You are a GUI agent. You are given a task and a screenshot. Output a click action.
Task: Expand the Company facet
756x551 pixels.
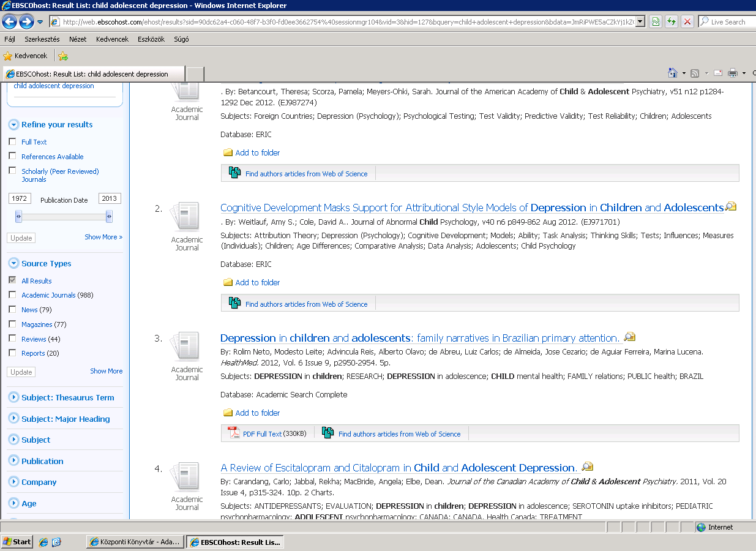[x=13, y=482]
